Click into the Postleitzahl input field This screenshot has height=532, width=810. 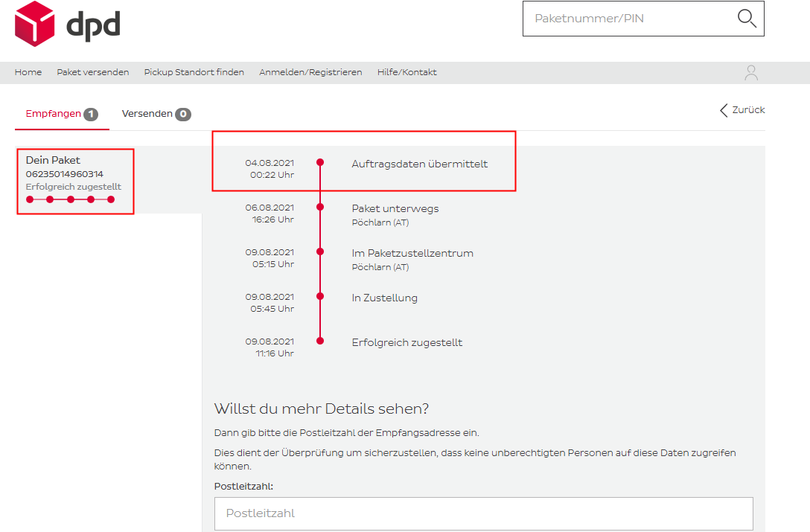click(483, 513)
